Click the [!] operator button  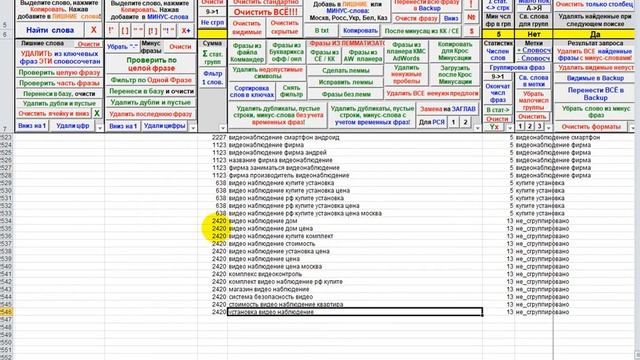tap(153, 31)
